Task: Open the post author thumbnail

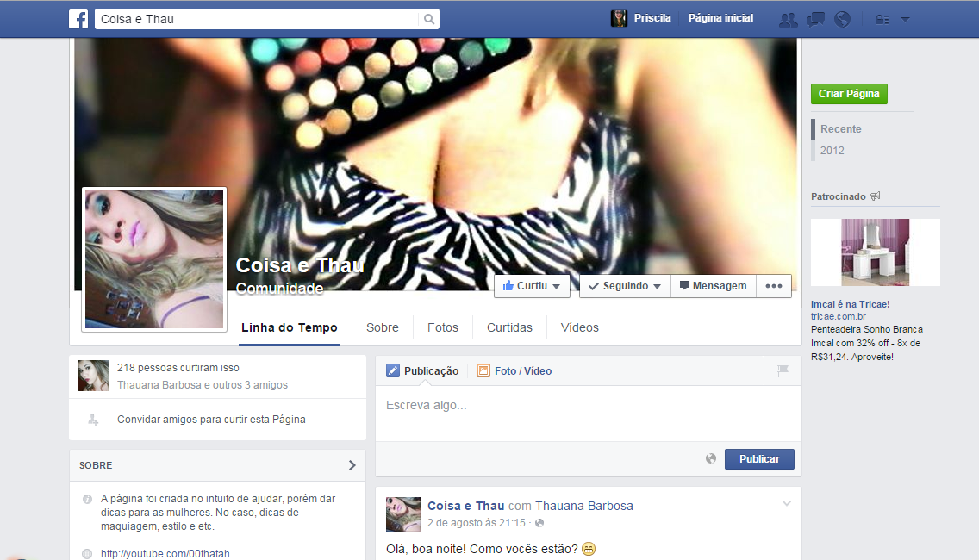Action: coord(403,514)
